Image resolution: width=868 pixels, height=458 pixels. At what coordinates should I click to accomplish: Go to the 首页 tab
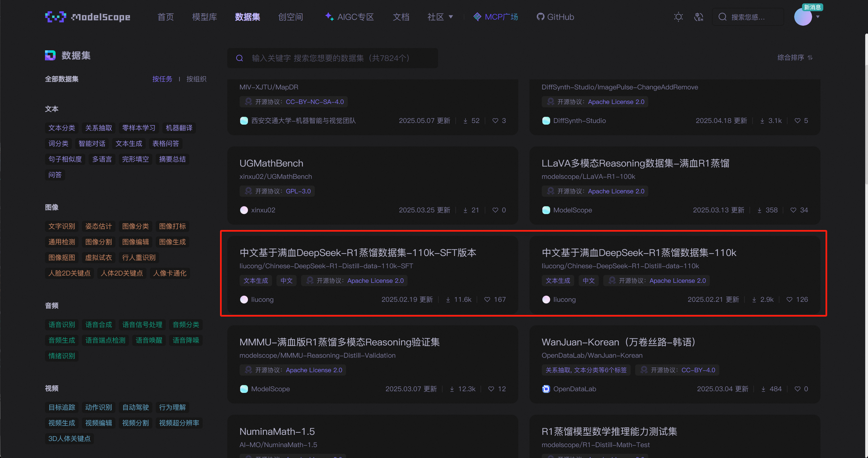(x=165, y=17)
